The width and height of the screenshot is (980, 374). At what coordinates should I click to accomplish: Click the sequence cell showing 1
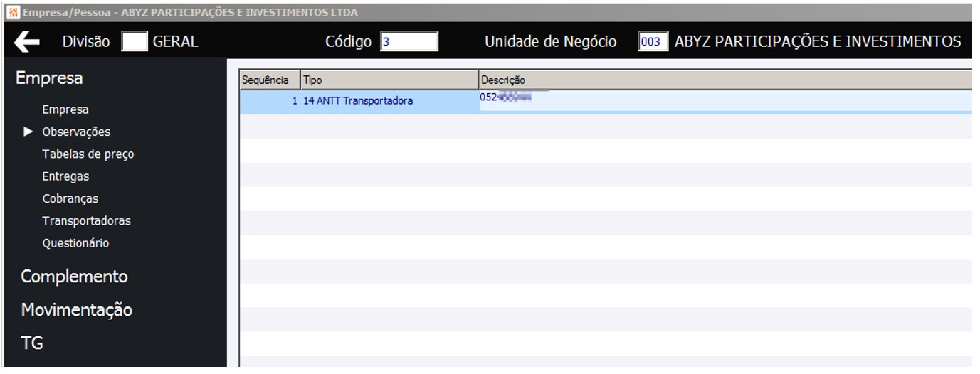tap(270, 101)
